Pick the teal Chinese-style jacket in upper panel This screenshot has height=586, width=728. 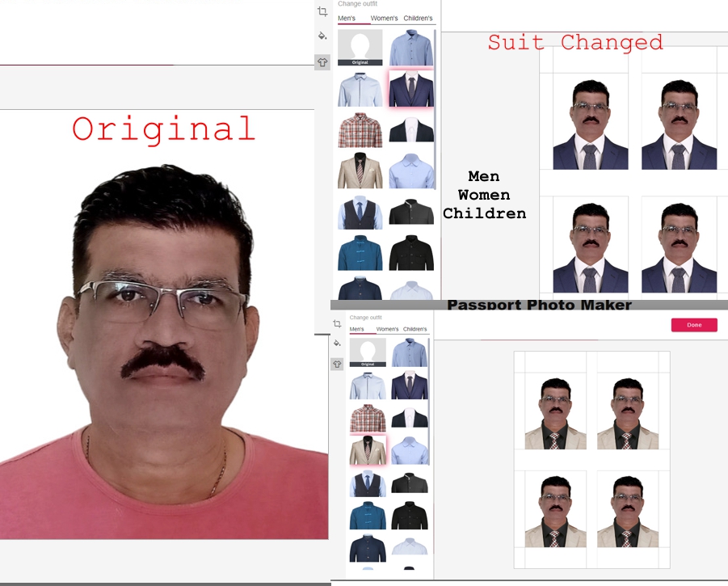click(360, 253)
